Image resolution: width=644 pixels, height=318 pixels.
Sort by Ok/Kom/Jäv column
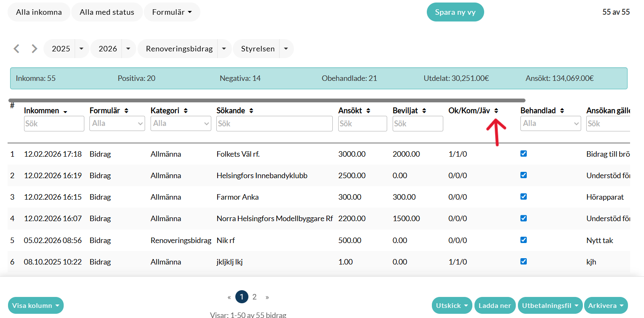(496, 111)
